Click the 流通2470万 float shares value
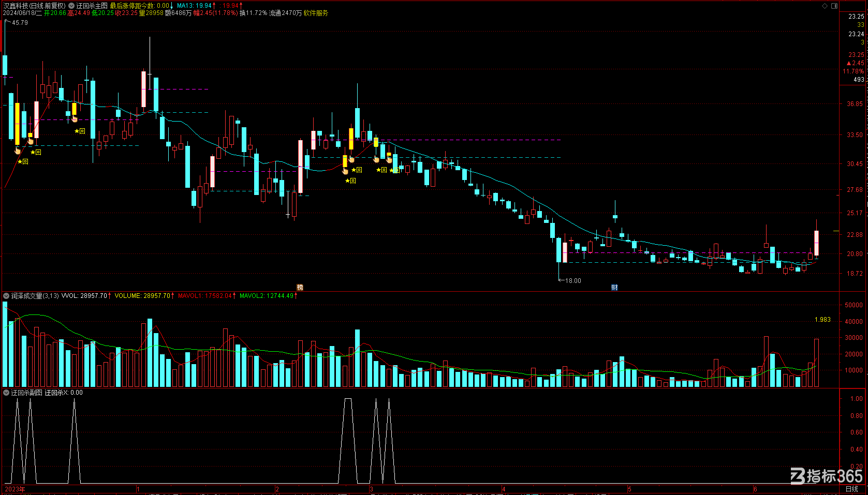Viewport: 868px width, 495px height. [x=285, y=13]
